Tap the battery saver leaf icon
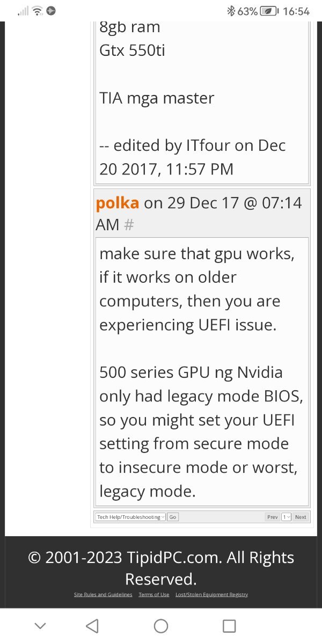The width and height of the screenshot is (322, 644). 270,11
